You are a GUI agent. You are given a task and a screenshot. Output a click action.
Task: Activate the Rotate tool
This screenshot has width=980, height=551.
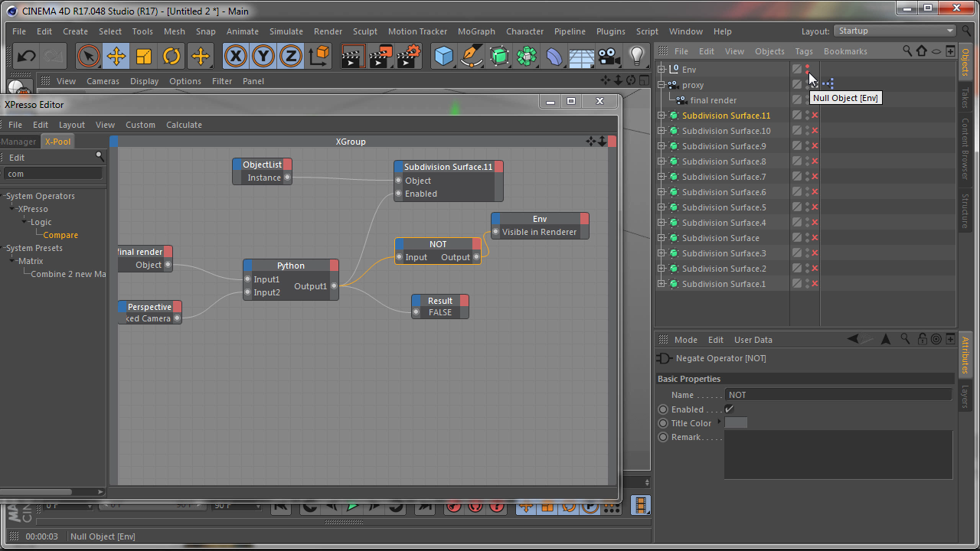coord(171,56)
